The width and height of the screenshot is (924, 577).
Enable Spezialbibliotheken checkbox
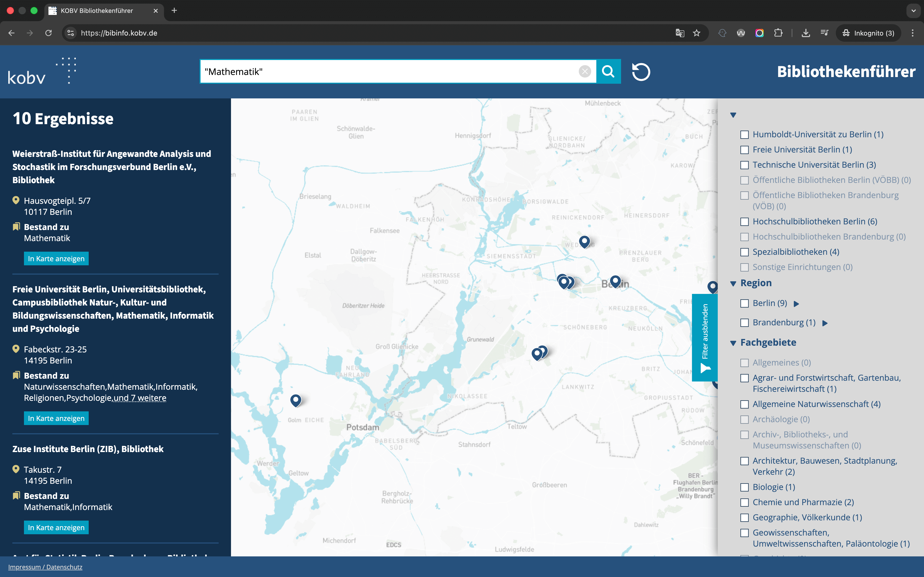click(745, 252)
